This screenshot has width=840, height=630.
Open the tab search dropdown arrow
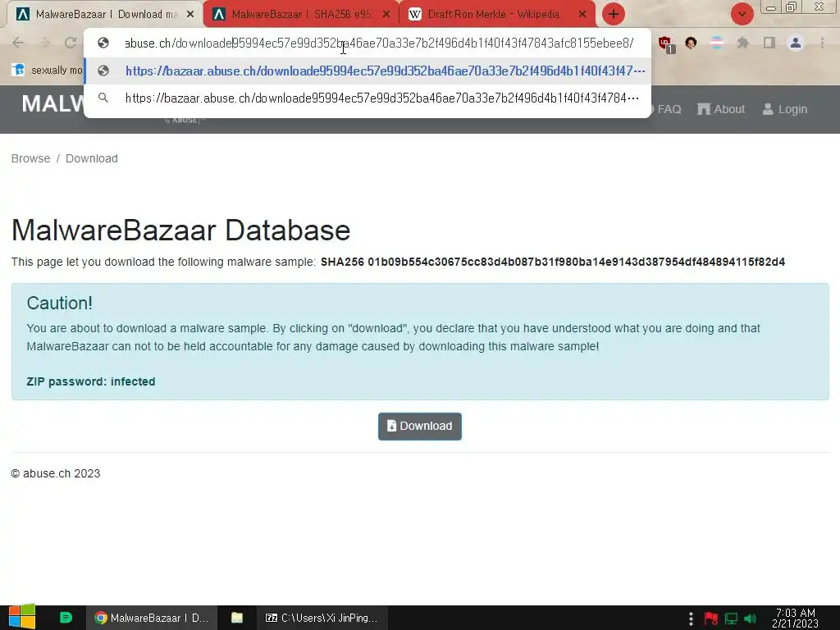click(742, 14)
